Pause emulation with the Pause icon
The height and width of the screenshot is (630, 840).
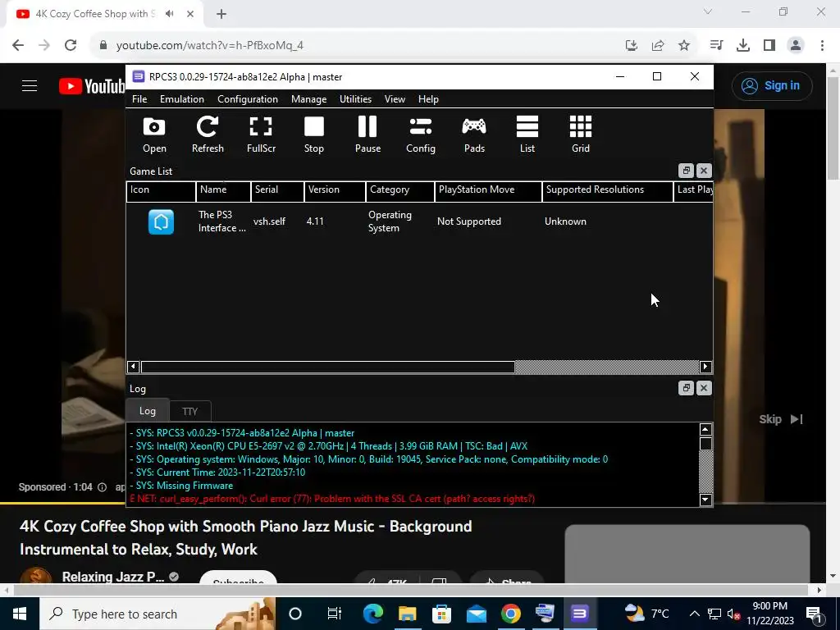(367, 135)
